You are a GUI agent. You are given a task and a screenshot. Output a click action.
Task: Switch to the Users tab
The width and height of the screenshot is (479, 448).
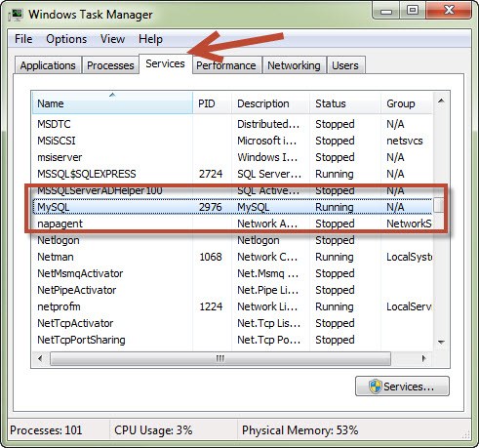[345, 65]
